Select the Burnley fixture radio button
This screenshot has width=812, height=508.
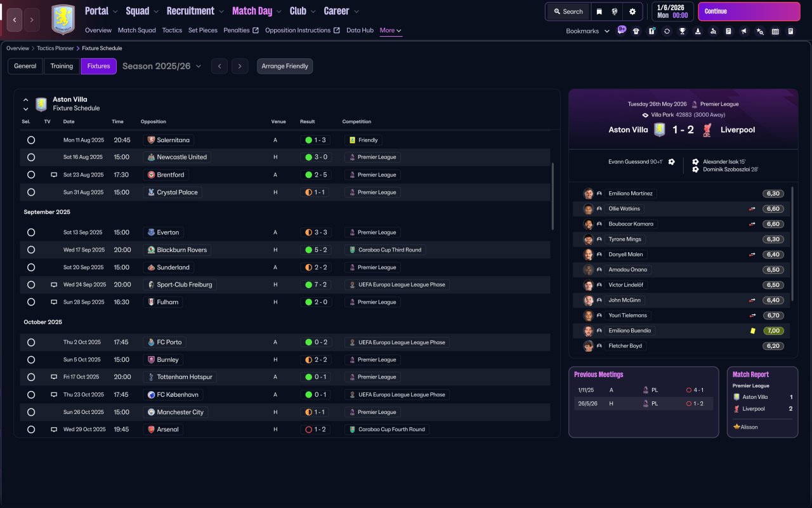[31, 359]
